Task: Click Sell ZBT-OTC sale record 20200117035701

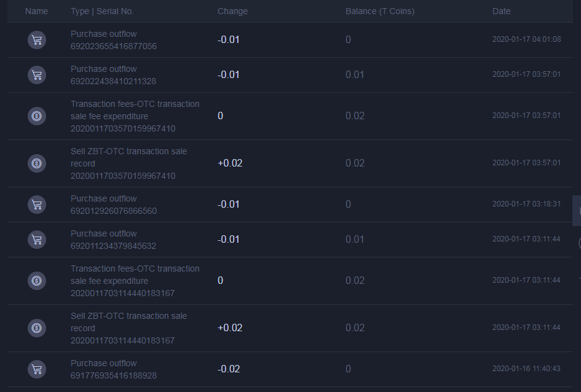Action: pyautogui.click(x=128, y=157)
